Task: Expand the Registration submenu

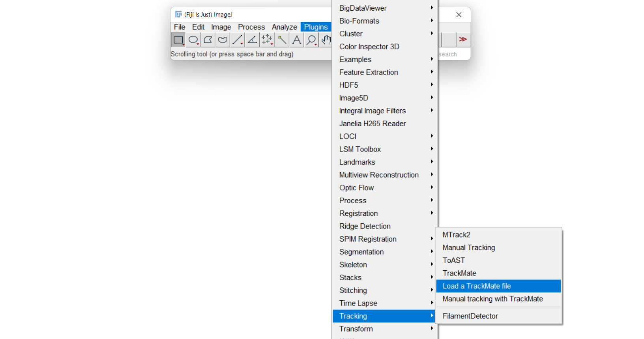Action: pos(385,213)
